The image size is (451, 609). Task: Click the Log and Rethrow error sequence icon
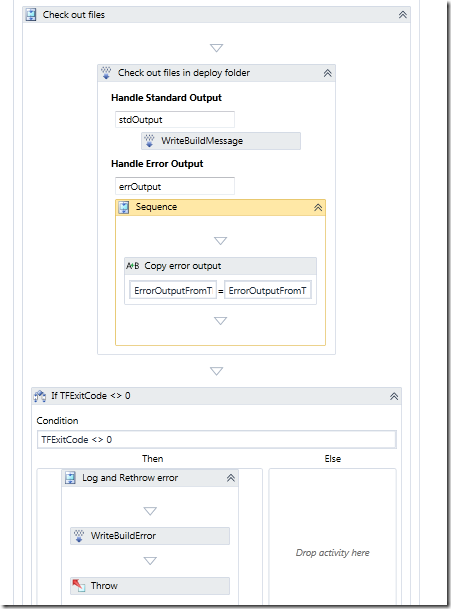pyautogui.click(x=70, y=478)
